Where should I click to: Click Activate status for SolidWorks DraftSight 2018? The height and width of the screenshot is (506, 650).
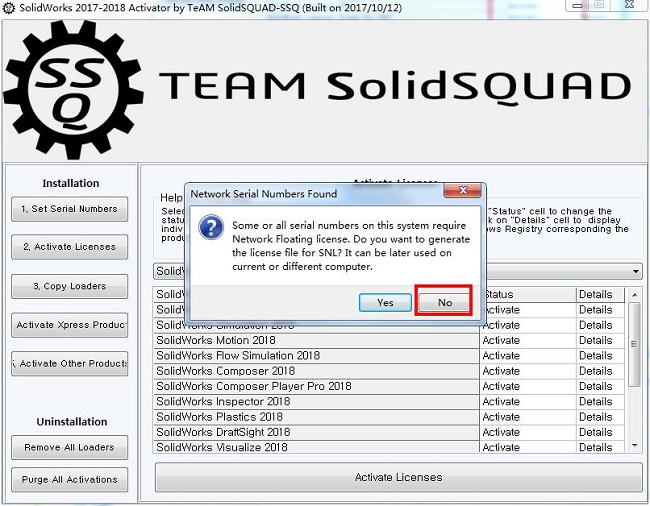pyautogui.click(x=528, y=433)
